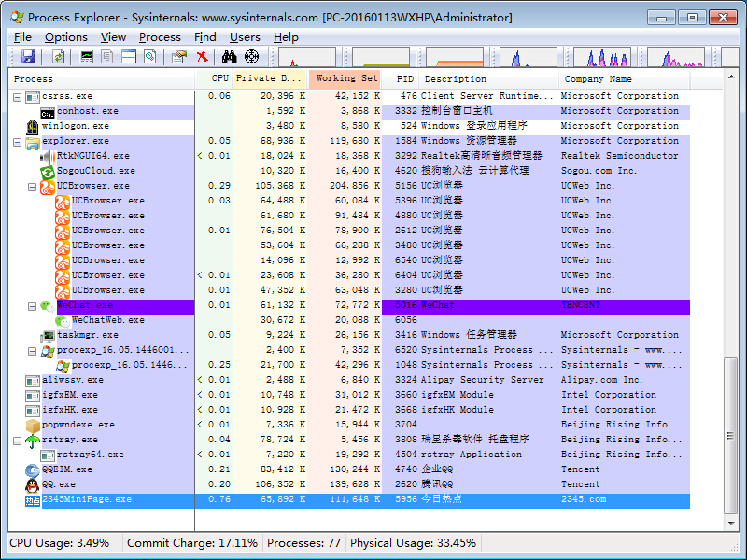Click the taskmgr.exe icon
The height and width of the screenshot is (560, 747).
[48, 336]
